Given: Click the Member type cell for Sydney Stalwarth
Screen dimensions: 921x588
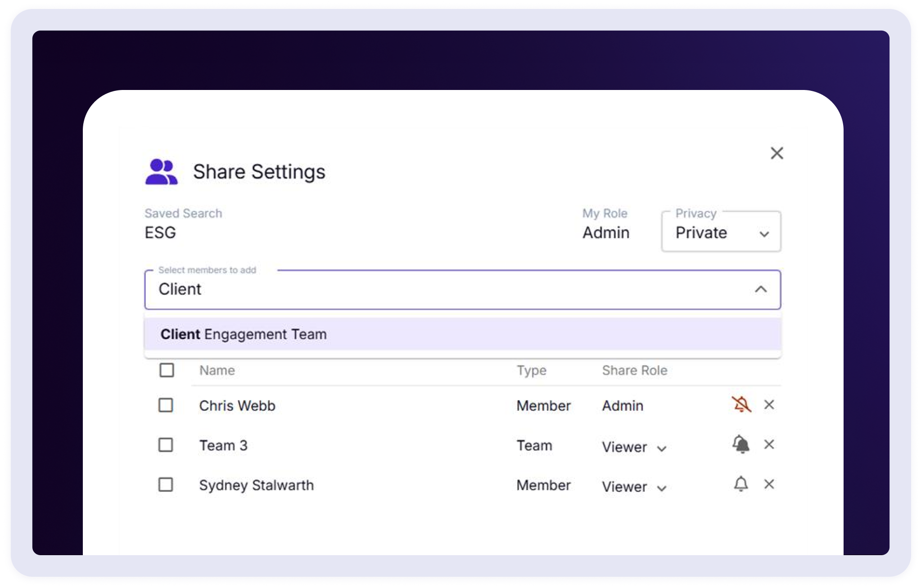Looking at the screenshot, I should [543, 485].
